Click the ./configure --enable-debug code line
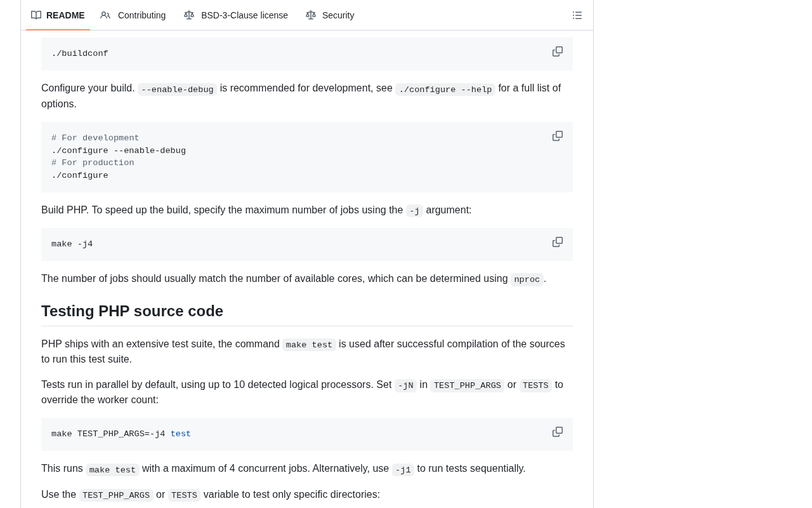Image resolution: width=812 pixels, height=508 pixels. (x=119, y=151)
